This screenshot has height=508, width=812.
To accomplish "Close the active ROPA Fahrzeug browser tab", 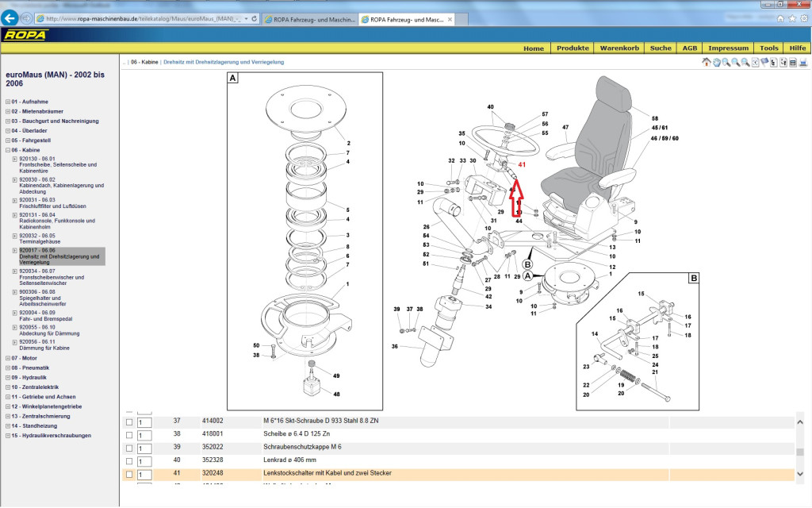I will point(450,19).
